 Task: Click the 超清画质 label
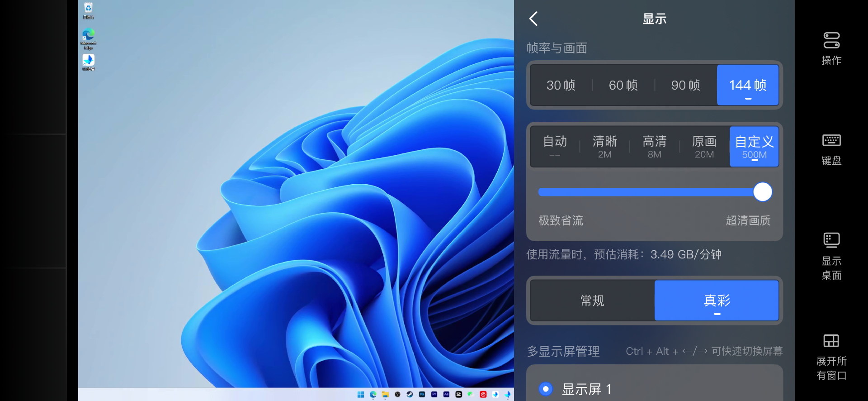click(x=748, y=220)
